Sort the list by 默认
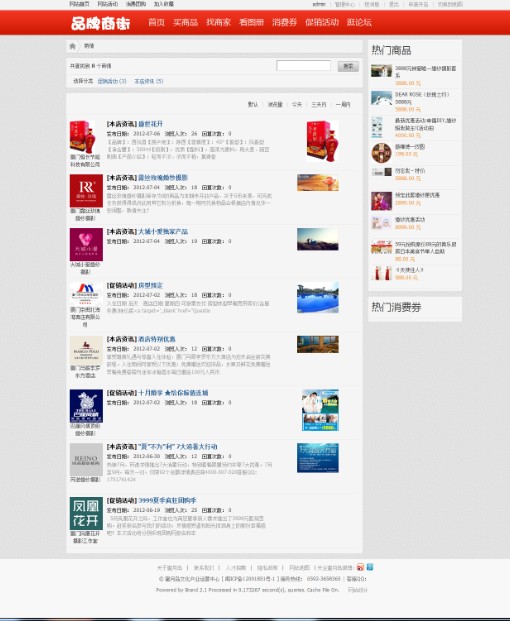 [253, 105]
